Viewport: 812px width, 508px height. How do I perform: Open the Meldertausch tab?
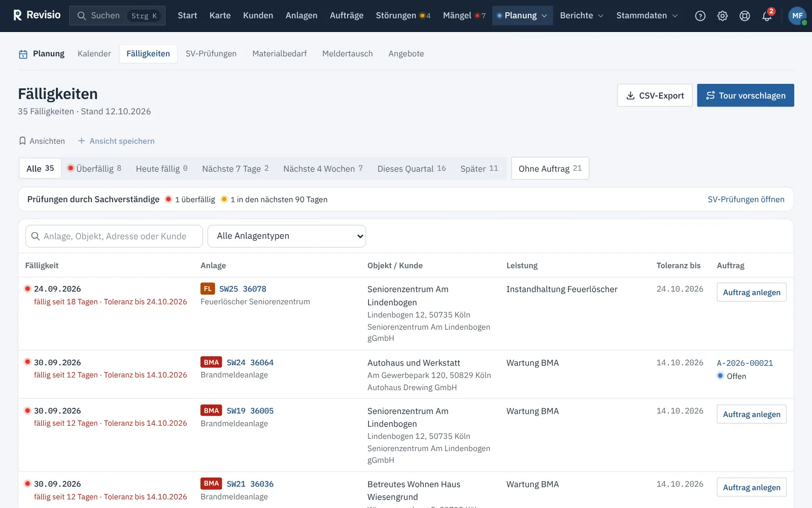point(348,54)
